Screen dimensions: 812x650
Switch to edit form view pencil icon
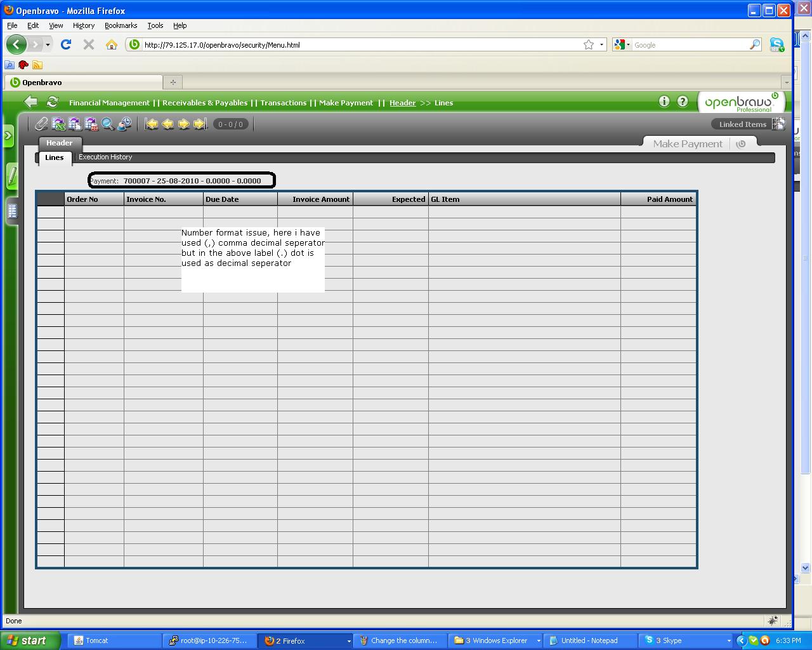coord(12,176)
